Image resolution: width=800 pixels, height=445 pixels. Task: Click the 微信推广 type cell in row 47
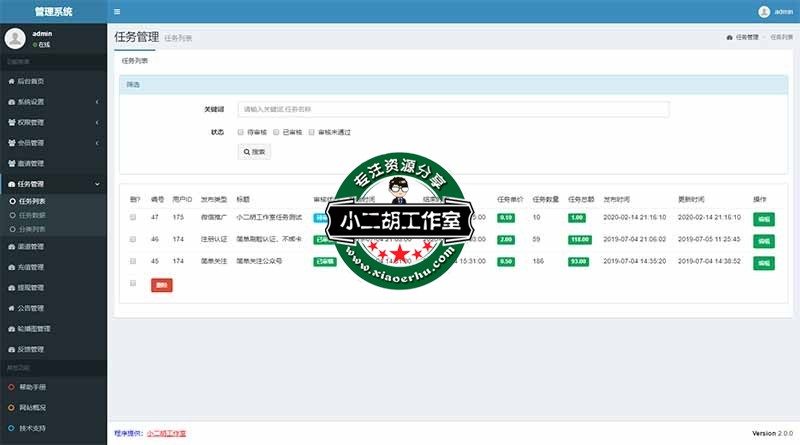tap(214, 217)
